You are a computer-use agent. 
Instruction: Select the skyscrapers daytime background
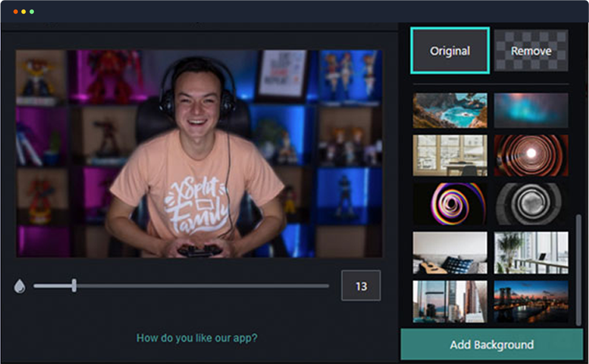coord(450,301)
